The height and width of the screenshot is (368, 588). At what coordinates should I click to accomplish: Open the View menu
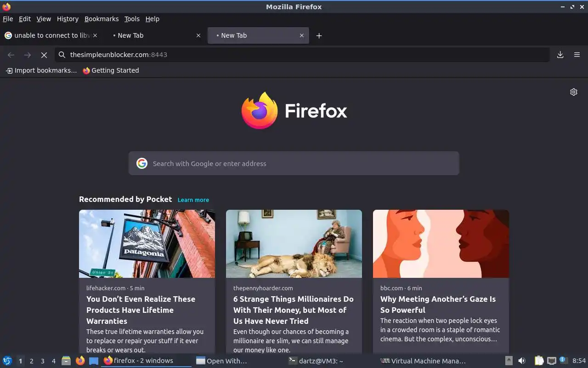[x=44, y=19]
